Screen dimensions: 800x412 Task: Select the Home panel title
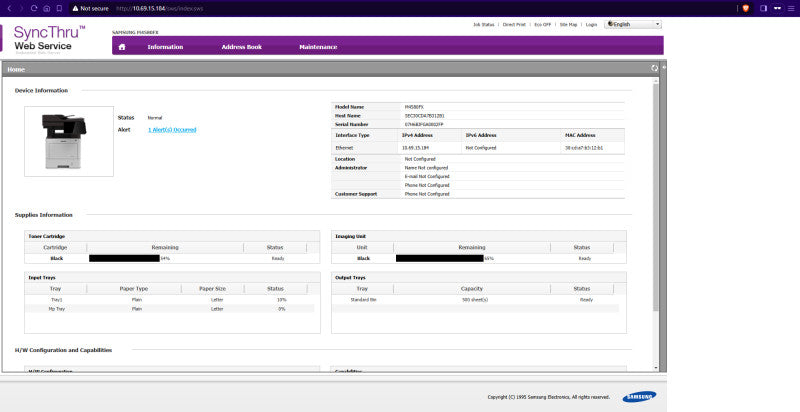coord(16,69)
